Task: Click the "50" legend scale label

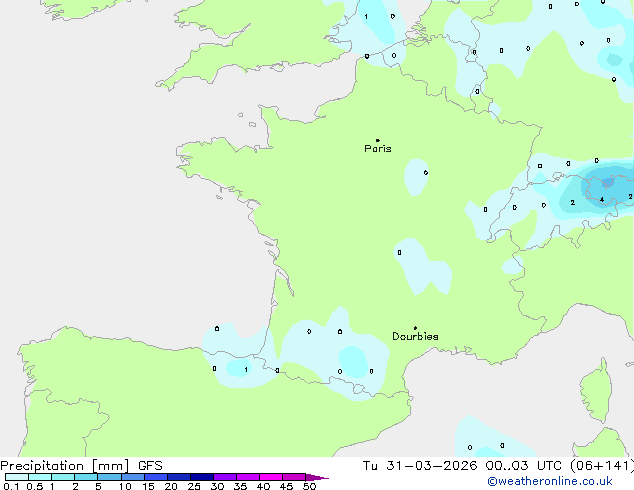Action: point(309,486)
